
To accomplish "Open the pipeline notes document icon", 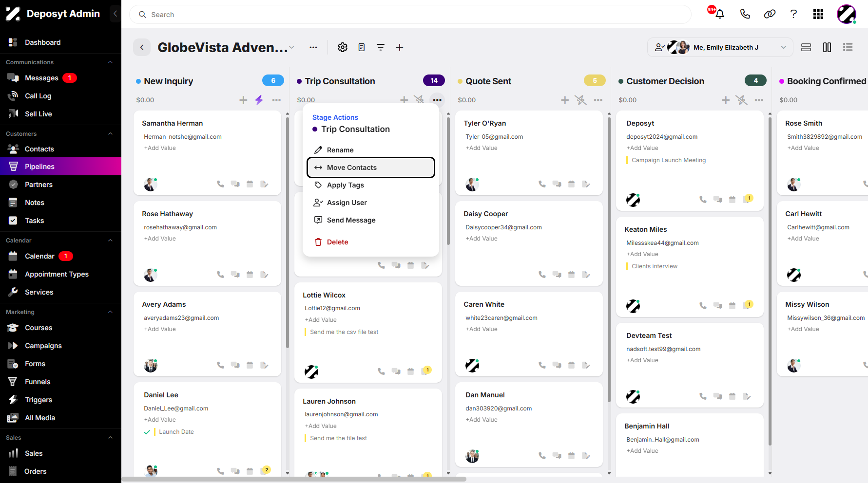I will tap(362, 47).
